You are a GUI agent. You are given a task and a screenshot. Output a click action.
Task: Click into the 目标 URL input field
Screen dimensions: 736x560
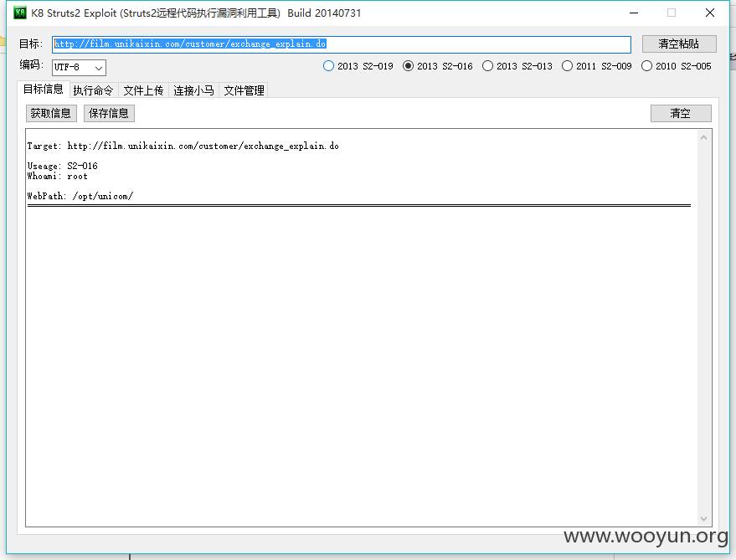[x=342, y=44]
